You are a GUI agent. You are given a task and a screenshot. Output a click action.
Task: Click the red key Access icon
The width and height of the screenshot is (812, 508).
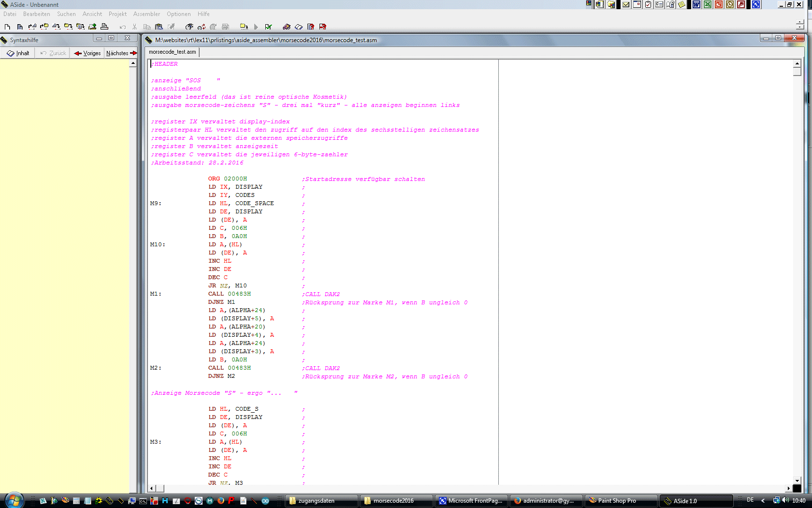(x=741, y=4)
